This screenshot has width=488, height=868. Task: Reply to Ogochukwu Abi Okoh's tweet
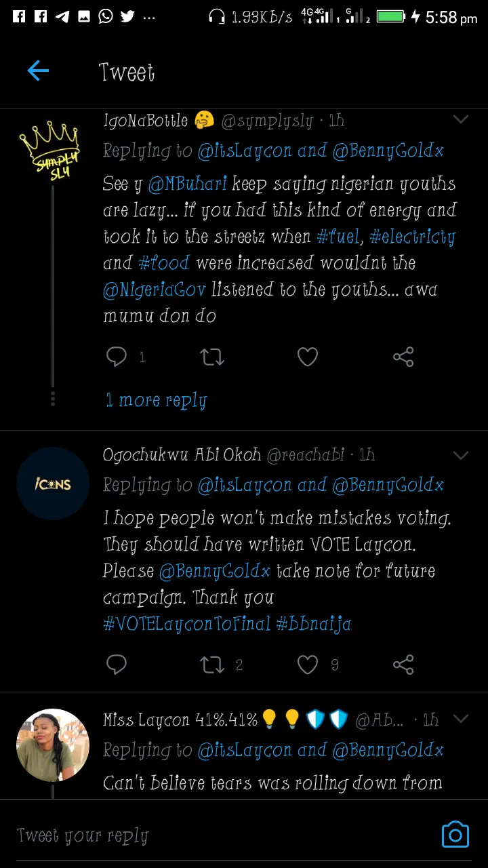click(117, 665)
